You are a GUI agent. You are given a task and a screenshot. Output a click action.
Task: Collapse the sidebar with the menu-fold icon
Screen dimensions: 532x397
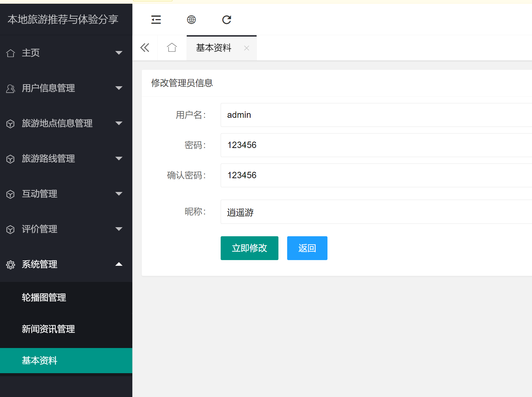(156, 20)
